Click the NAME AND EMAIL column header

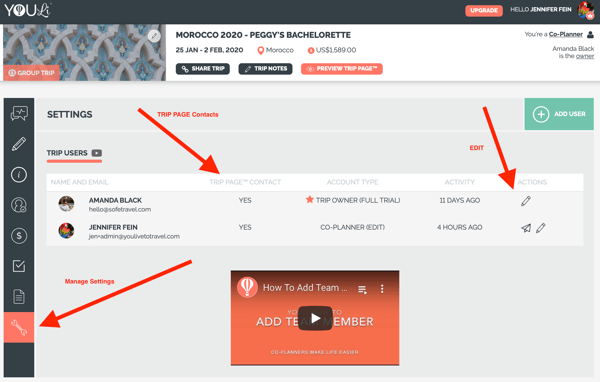click(x=80, y=182)
